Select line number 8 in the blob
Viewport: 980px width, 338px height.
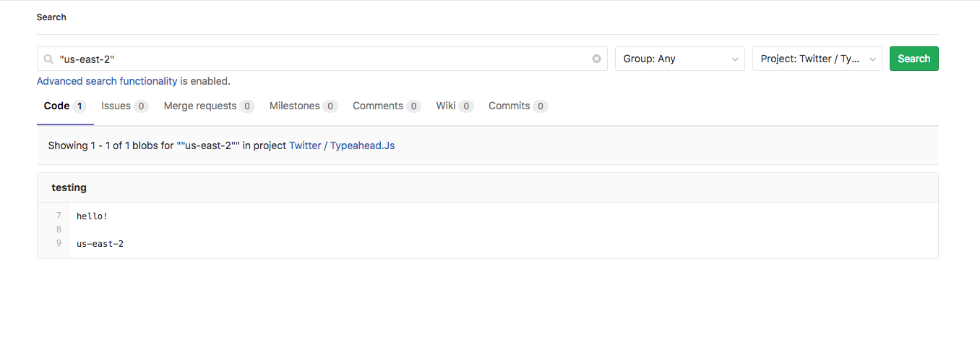(x=59, y=229)
